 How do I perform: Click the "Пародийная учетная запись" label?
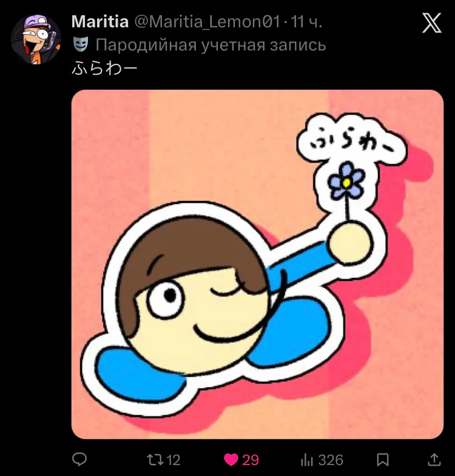tap(211, 44)
